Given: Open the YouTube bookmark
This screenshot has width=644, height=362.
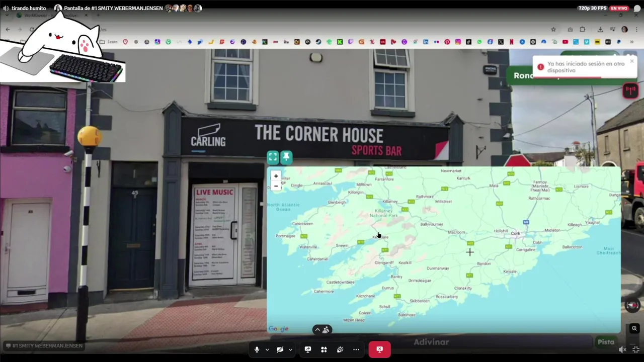Looking at the screenshot, I should click(565, 42).
